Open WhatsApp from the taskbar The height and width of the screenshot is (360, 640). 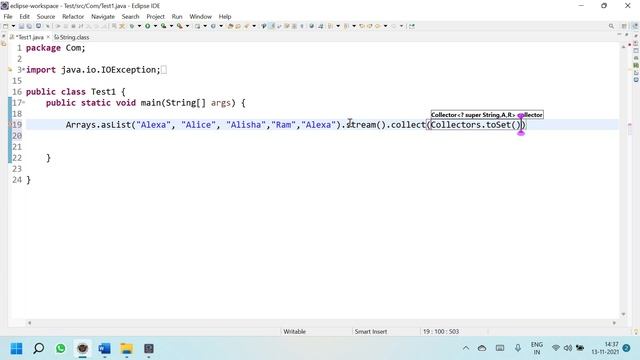pos(60,349)
